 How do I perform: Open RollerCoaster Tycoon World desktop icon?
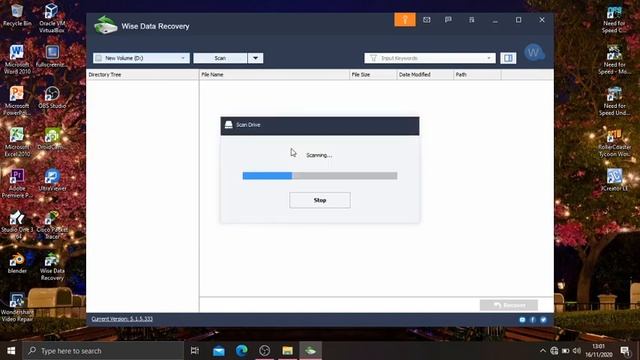614,142
